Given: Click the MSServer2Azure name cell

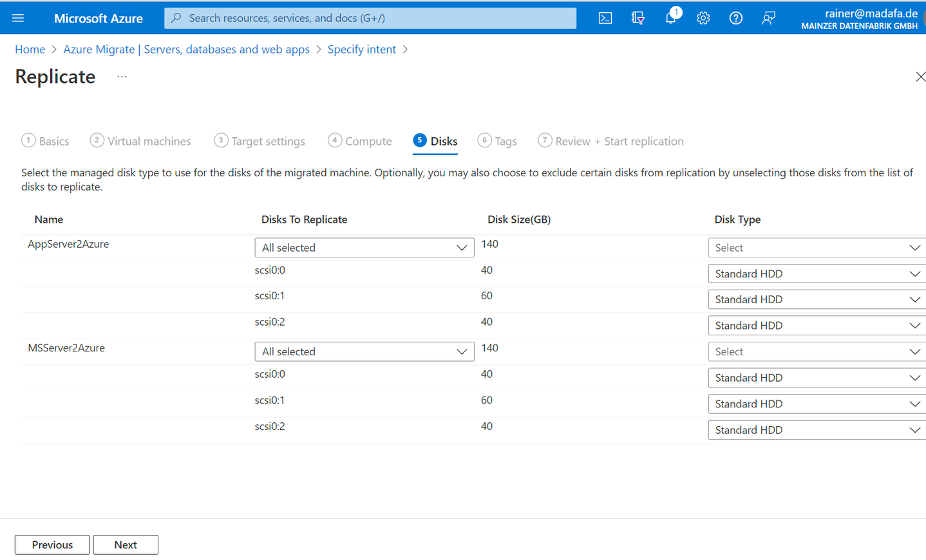Looking at the screenshot, I should 66,348.
